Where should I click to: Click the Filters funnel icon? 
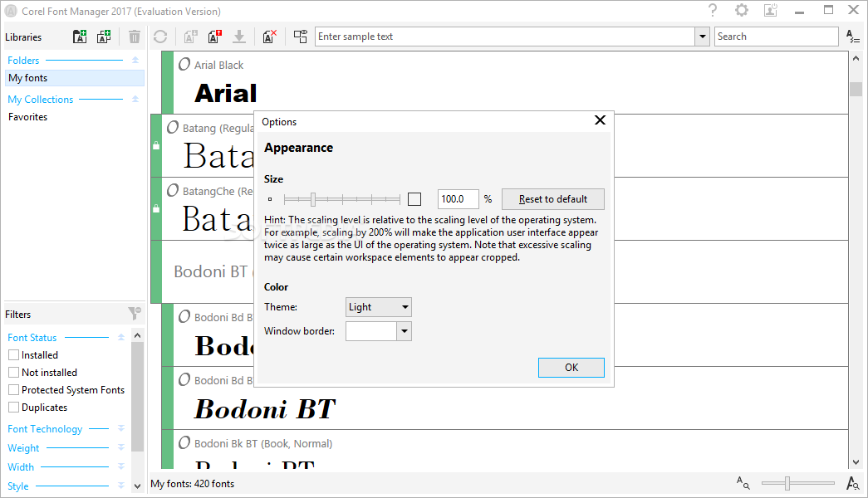point(135,314)
